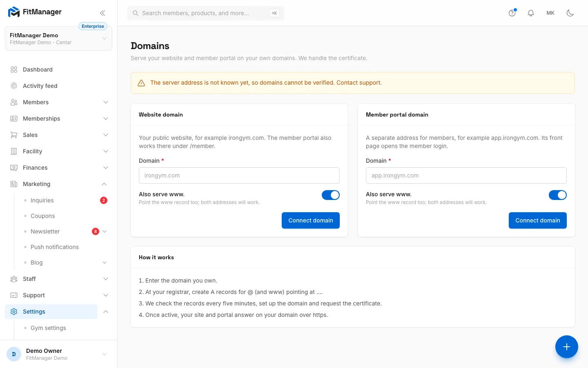The image size is (588, 368).
Task: Expand the Support menu chevron
Action: tap(106, 295)
